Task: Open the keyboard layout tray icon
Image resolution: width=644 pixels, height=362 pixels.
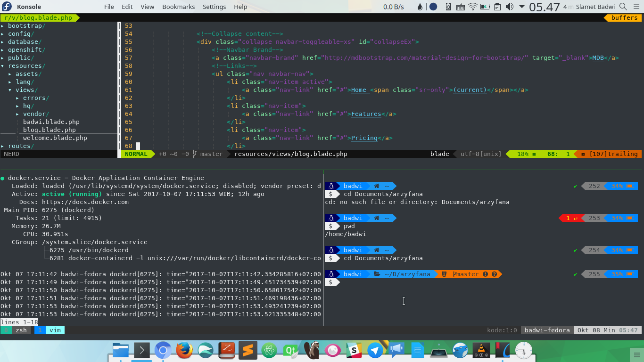Action: (461, 7)
